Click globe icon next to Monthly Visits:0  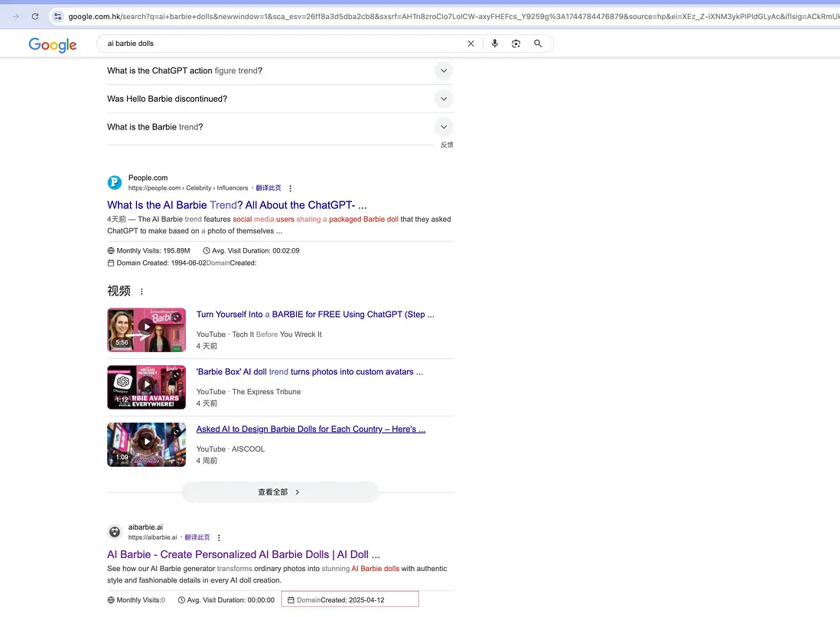coord(111,600)
